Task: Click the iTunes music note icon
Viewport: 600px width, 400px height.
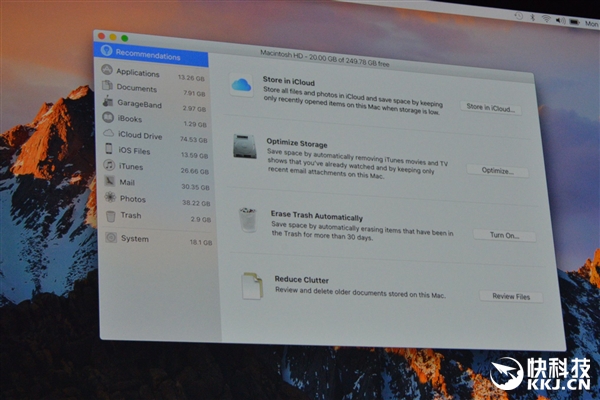Action: click(x=109, y=165)
